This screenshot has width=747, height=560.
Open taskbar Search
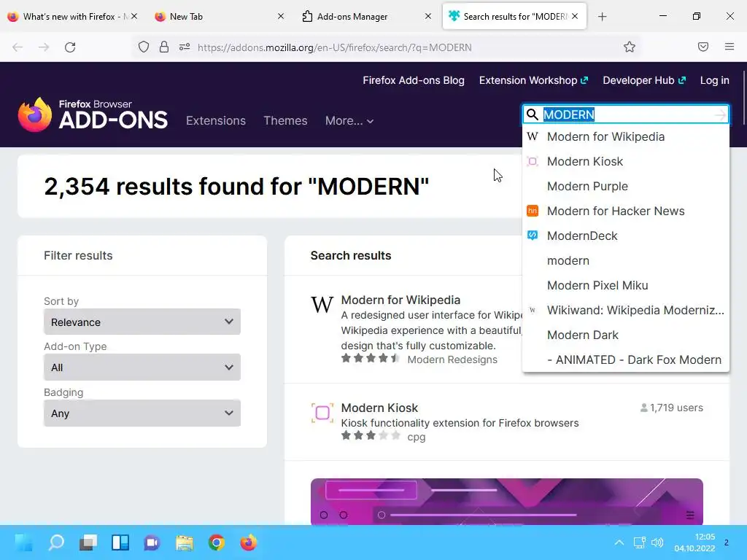[56, 542]
